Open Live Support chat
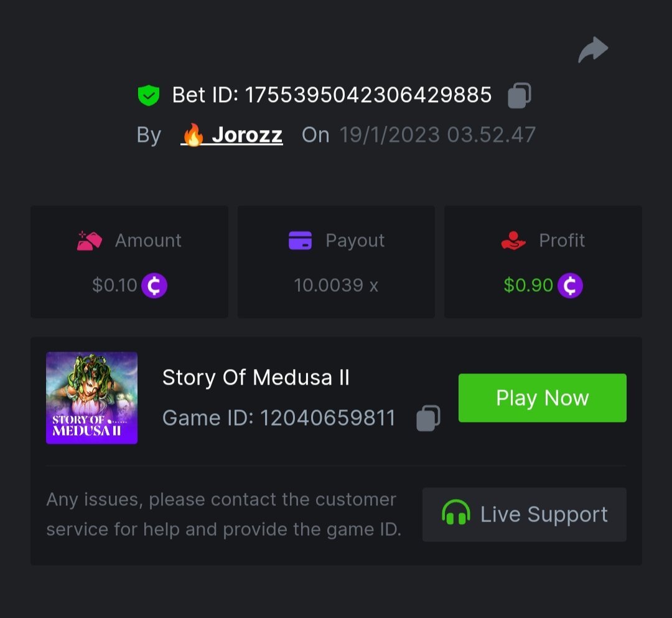 (524, 514)
